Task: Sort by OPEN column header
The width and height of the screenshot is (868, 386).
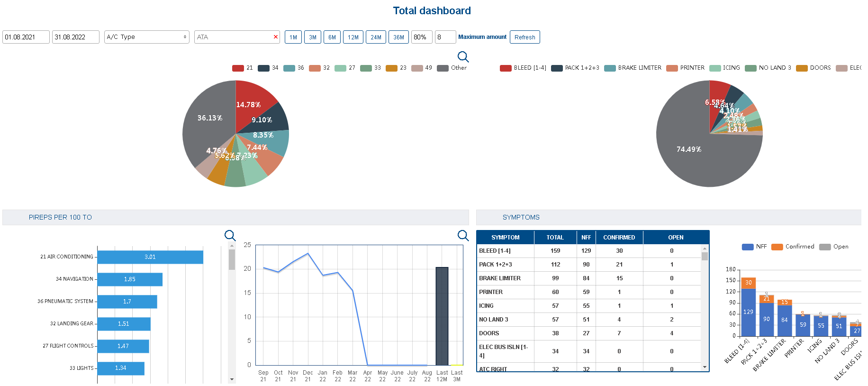Action: (676, 238)
